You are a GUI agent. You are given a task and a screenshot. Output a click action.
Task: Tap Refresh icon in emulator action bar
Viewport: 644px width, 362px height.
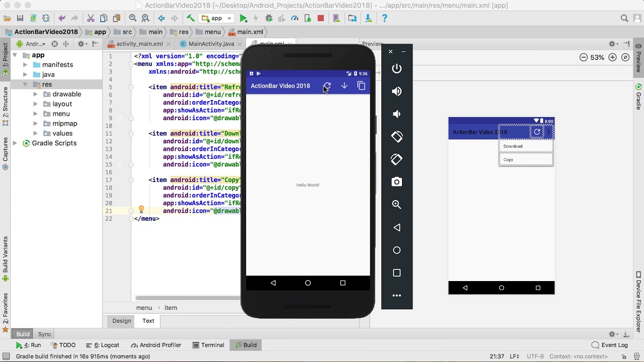[328, 86]
